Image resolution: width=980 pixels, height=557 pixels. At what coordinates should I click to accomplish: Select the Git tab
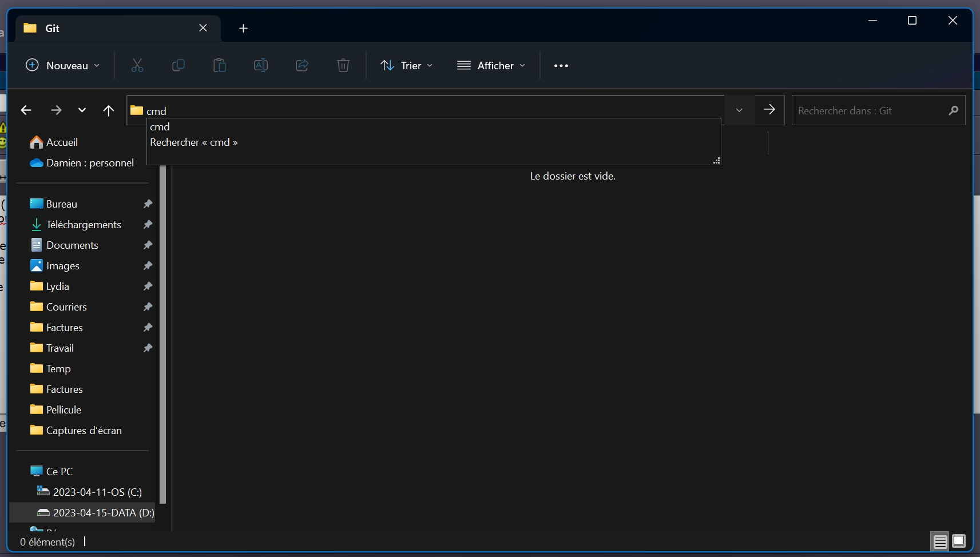tap(109, 28)
